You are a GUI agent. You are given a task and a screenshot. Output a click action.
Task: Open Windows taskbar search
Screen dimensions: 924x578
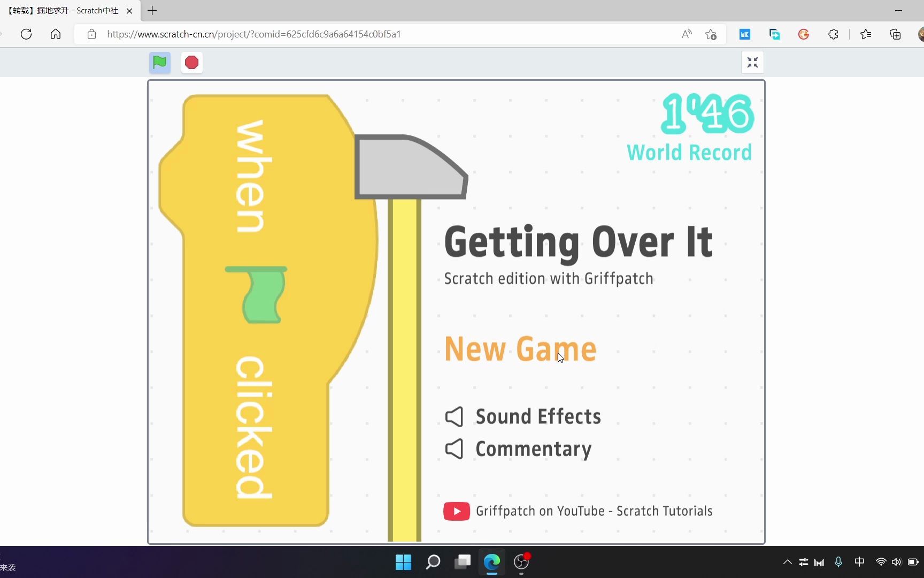(433, 562)
